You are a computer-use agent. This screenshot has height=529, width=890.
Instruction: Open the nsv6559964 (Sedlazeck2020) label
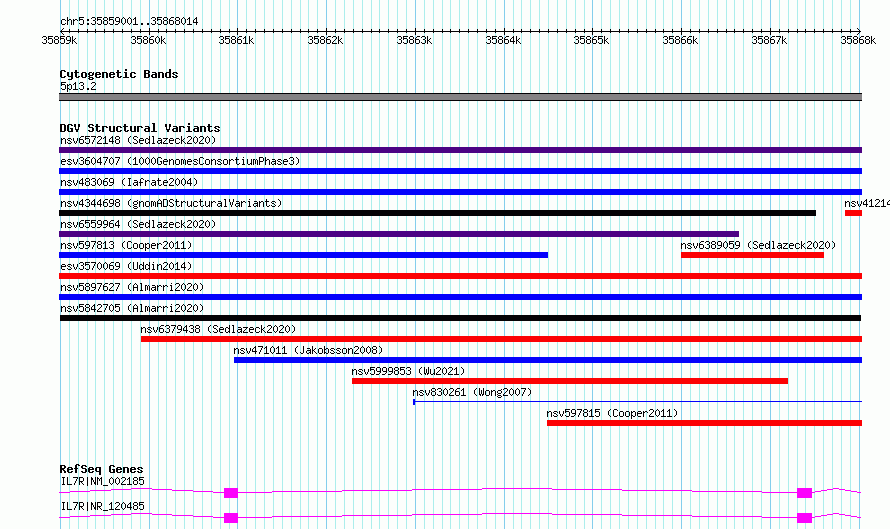point(138,224)
